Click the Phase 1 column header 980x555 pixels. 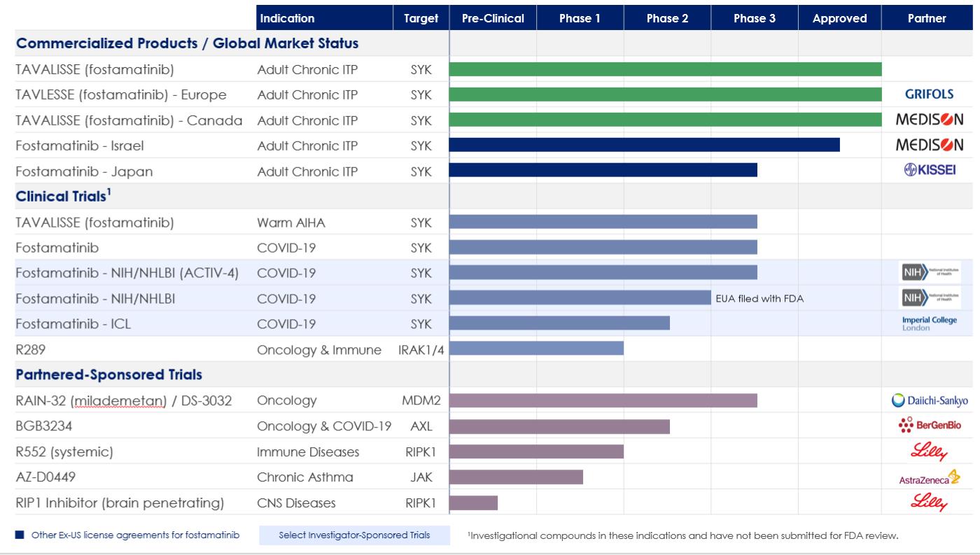point(580,19)
